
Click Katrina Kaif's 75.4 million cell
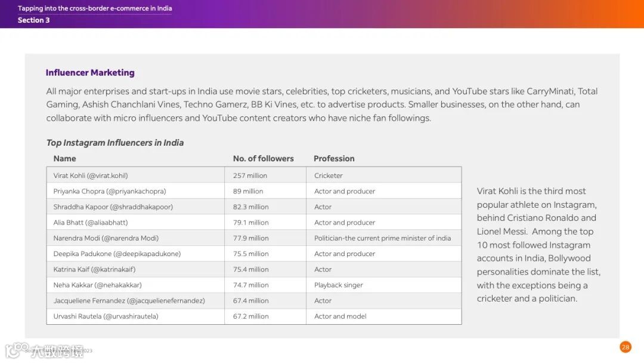250,269
